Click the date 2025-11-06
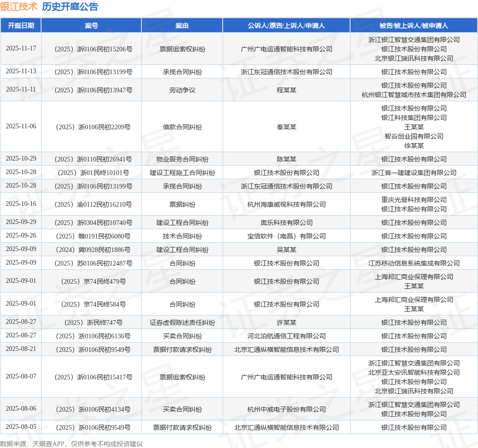478x448 pixels. coord(21,126)
